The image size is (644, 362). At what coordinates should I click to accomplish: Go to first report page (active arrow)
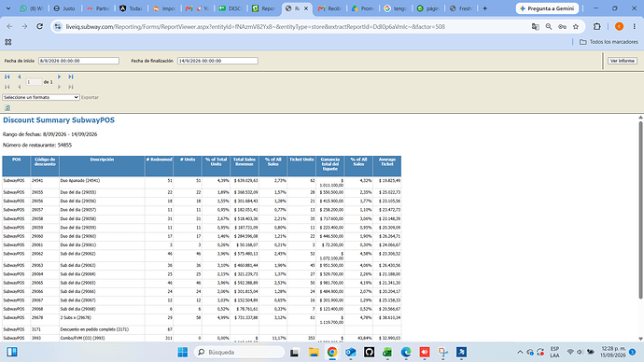point(7,77)
